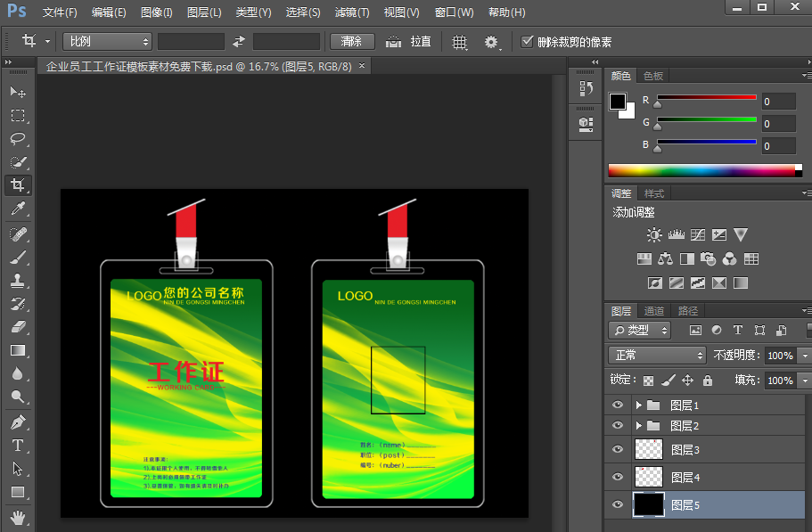Select the Eraser tool

pyautogui.click(x=18, y=327)
